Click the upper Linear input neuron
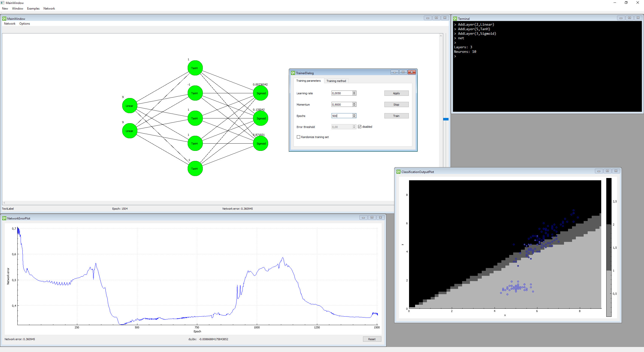Viewport: 644px width, 352px height. click(130, 106)
